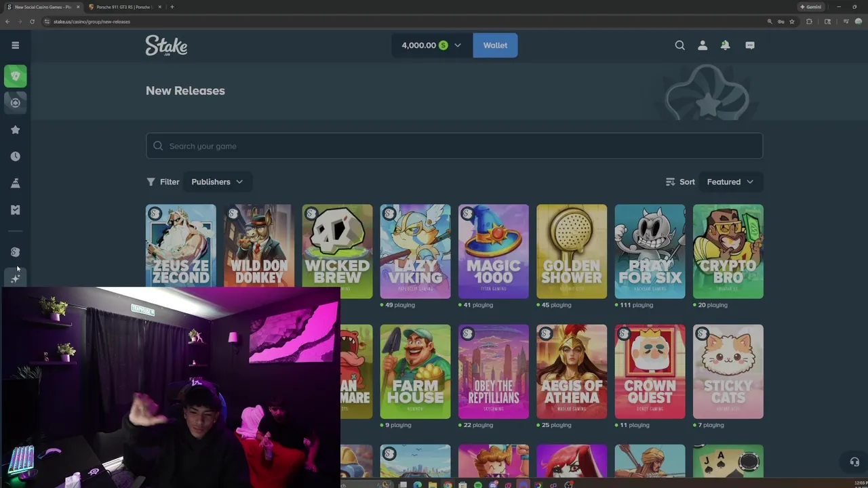Click the '25 playing' text
This screenshot has height=488, width=868.
556,425
